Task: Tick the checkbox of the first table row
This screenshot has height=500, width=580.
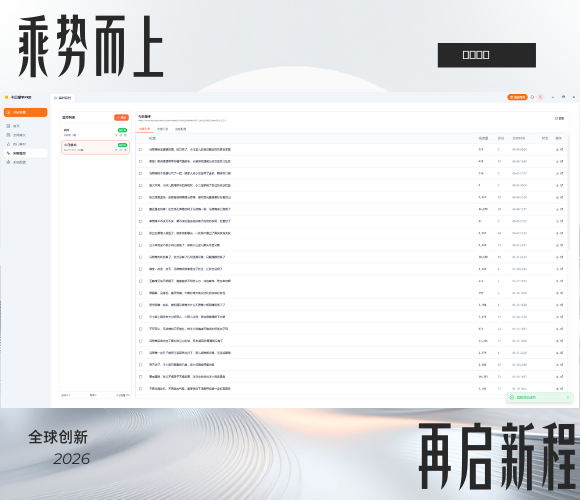Action: tap(141, 149)
